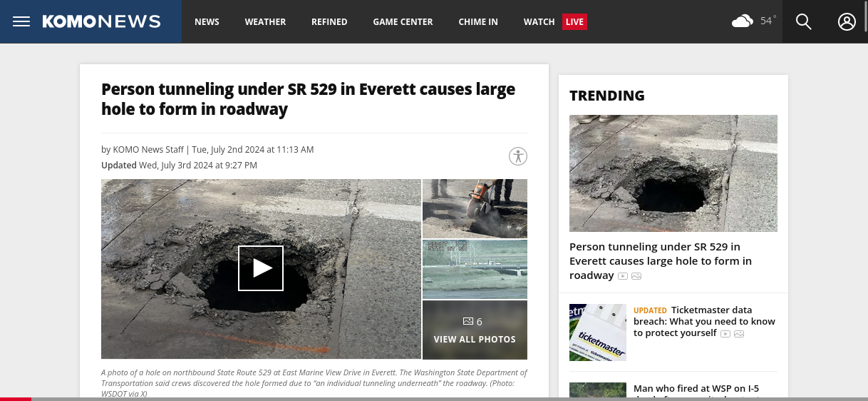Open the search magnifier icon
868x401 pixels.
[804, 21]
